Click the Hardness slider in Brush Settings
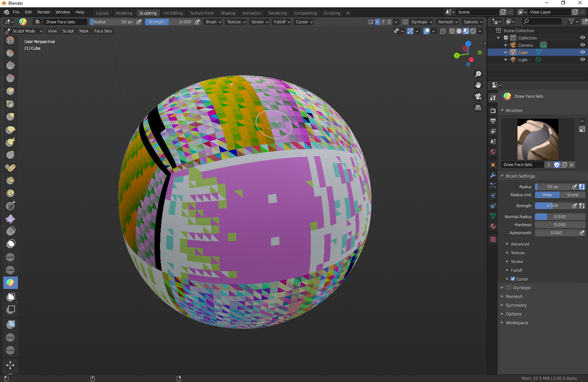The image size is (588, 382). point(560,225)
